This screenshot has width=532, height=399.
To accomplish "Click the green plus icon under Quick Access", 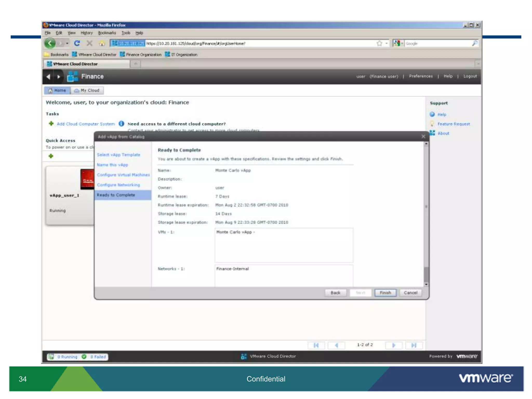I will click(51, 156).
